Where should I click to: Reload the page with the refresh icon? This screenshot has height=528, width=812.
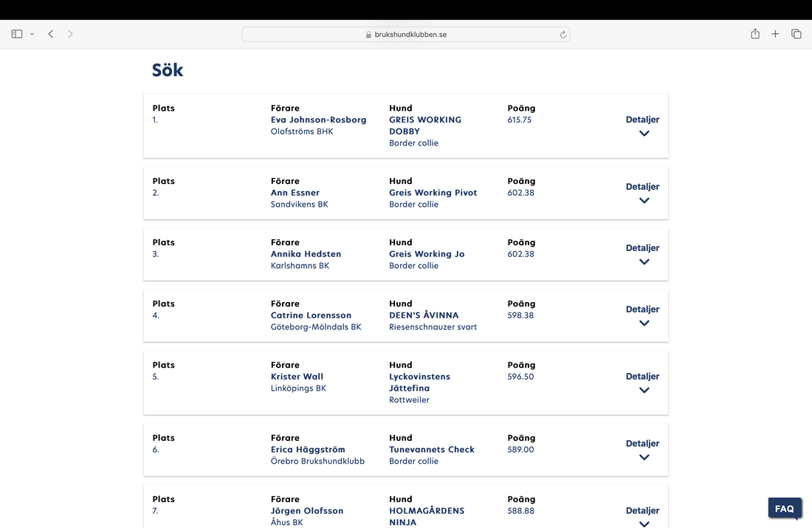tap(563, 35)
